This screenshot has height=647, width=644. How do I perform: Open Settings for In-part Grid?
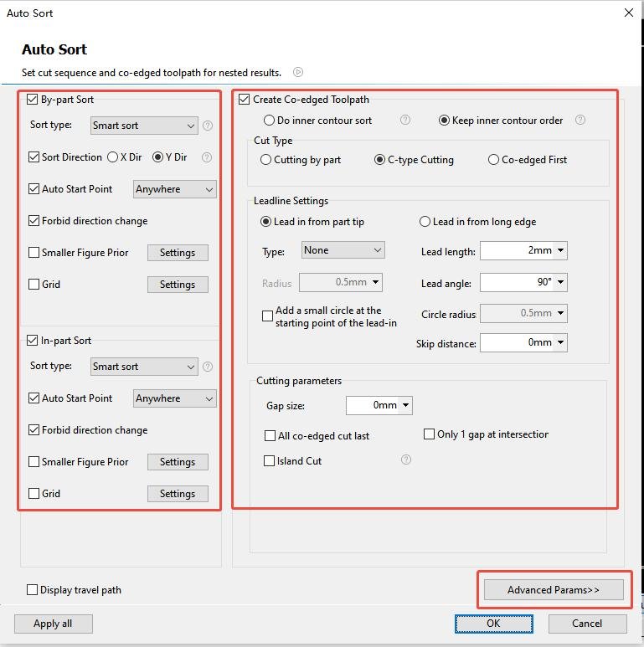pyautogui.click(x=178, y=494)
